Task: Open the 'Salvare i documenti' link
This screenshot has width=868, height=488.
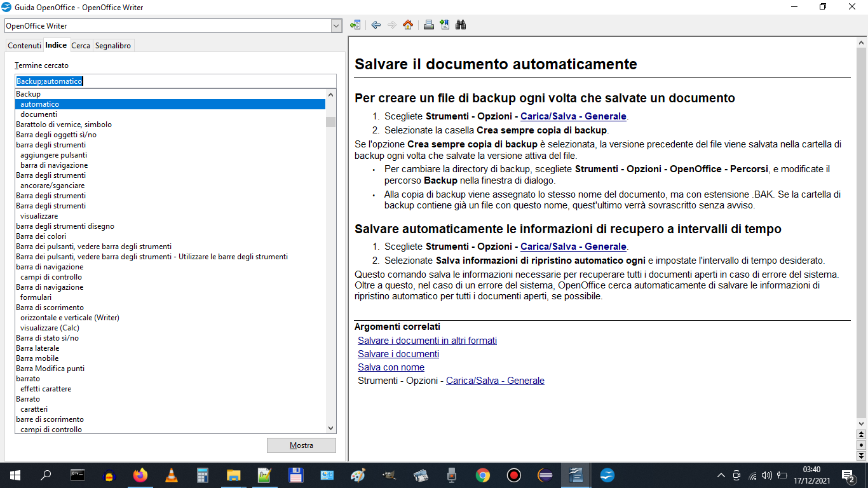Action: point(398,354)
